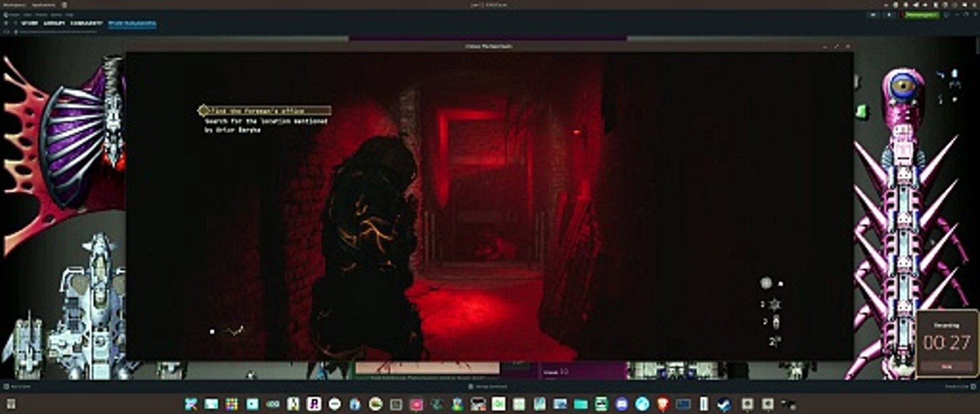Screen dimensions: 980x414
Task: Open Applications in the top panel
Action: tap(44, 5)
